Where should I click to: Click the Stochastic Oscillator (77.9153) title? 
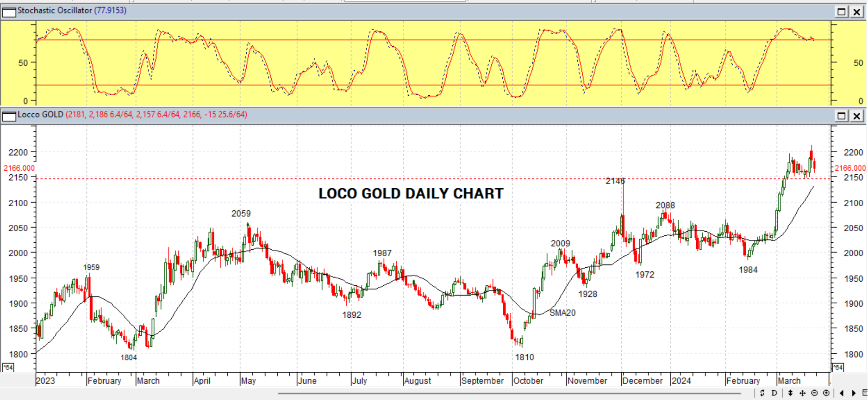click(x=72, y=10)
